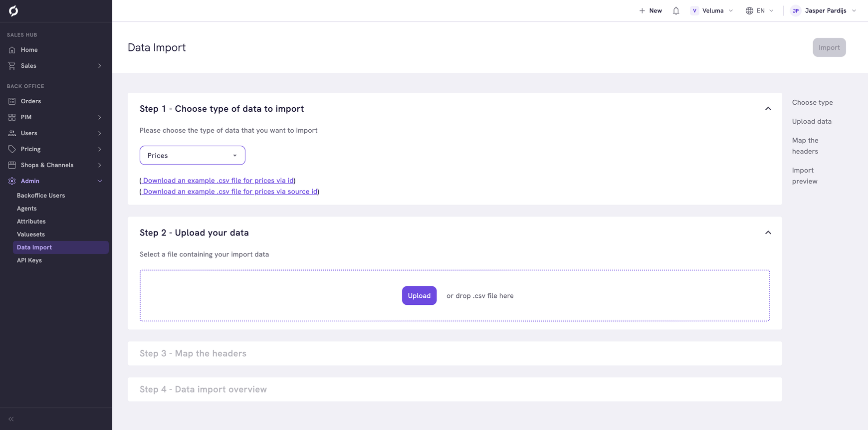
Task: Open the EN language dropdown
Action: click(760, 10)
